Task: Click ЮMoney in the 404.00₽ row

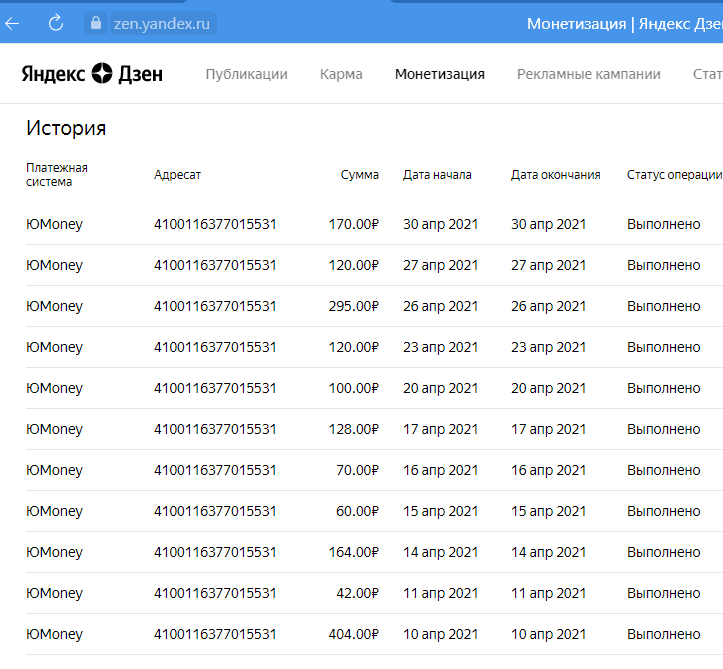Action: tap(54, 635)
